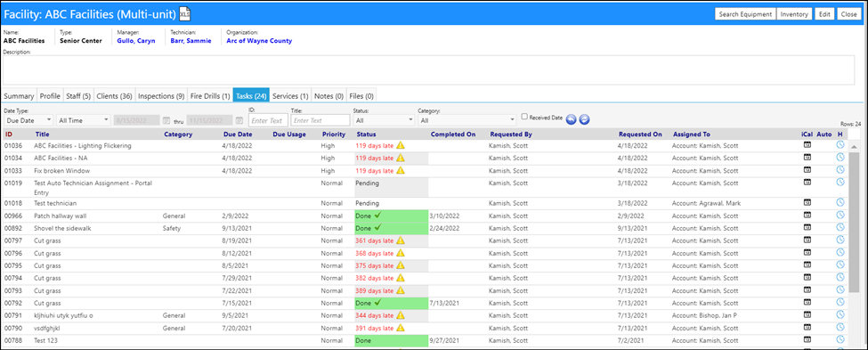Open the All Time range dropdown
868x350 pixels.
pyautogui.click(x=84, y=119)
